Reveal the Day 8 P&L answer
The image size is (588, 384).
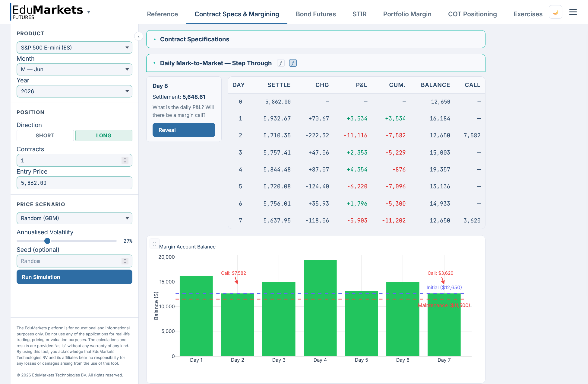click(x=184, y=130)
